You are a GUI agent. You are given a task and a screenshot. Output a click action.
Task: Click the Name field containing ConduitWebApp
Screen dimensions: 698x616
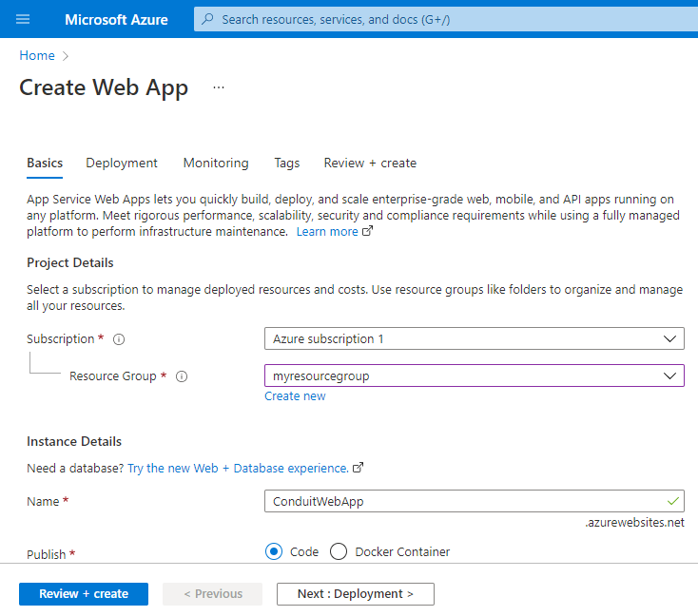[475, 501]
